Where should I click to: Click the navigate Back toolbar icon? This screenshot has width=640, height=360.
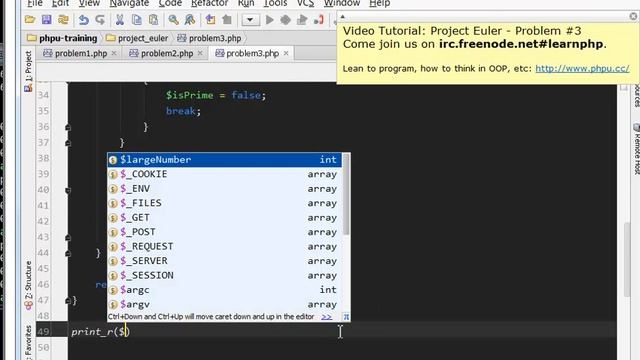210,20
